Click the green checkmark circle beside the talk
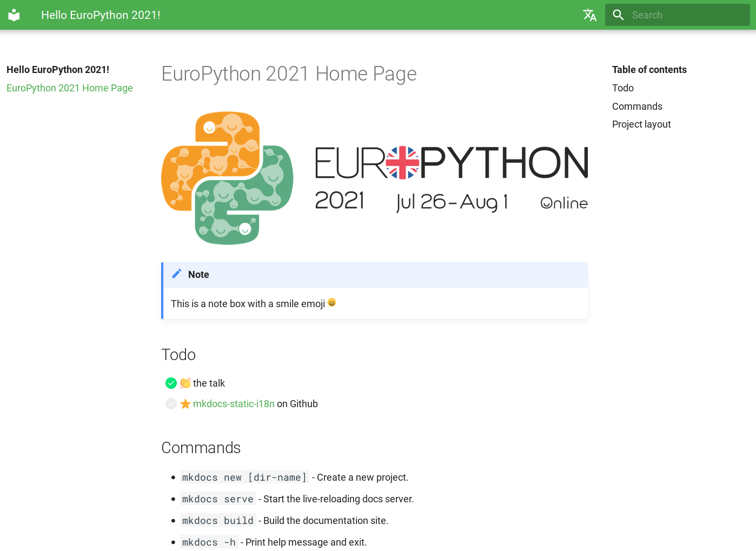 click(x=171, y=383)
